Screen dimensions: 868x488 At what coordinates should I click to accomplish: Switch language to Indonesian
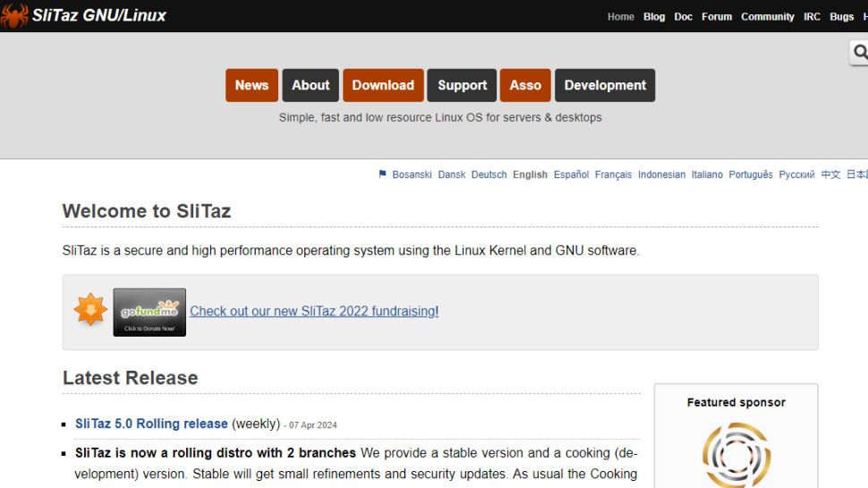click(x=661, y=175)
